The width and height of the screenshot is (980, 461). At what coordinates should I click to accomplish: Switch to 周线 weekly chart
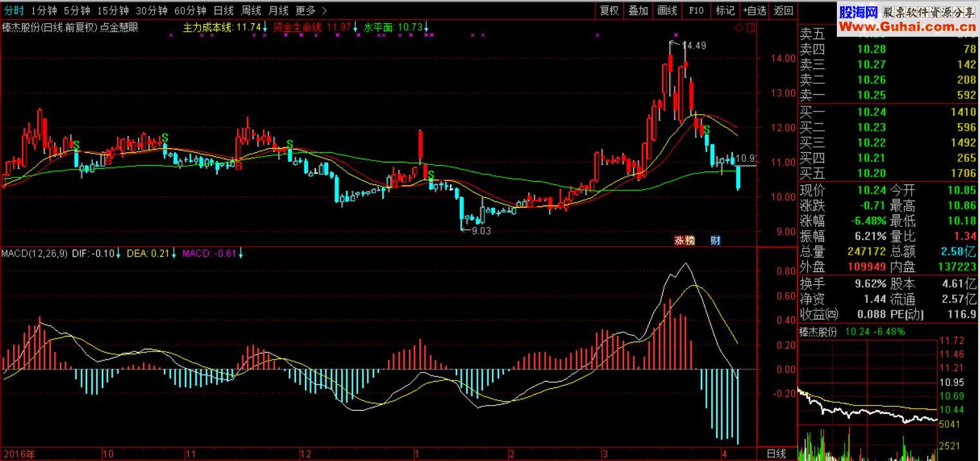click(x=251, y=10)
